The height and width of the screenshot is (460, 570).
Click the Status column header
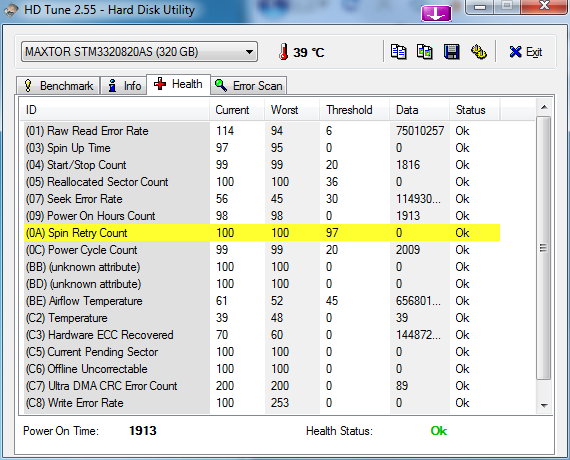click(x=475, y=110)
